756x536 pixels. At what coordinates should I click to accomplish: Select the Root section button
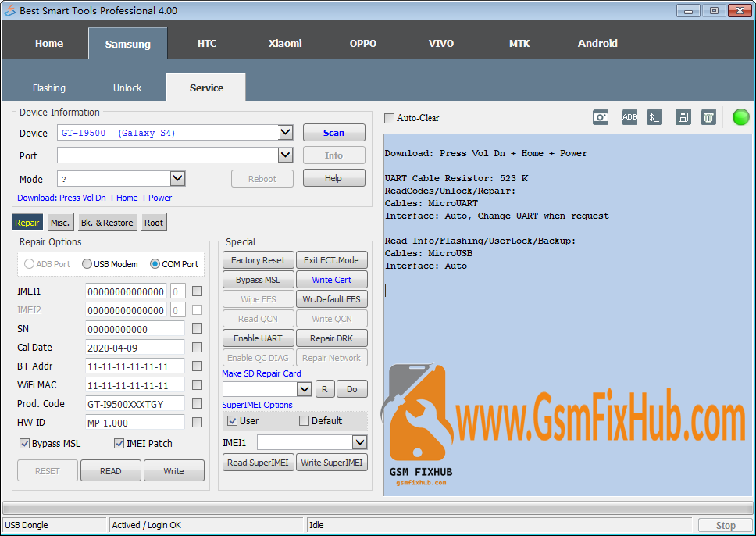tap(154, 223)
